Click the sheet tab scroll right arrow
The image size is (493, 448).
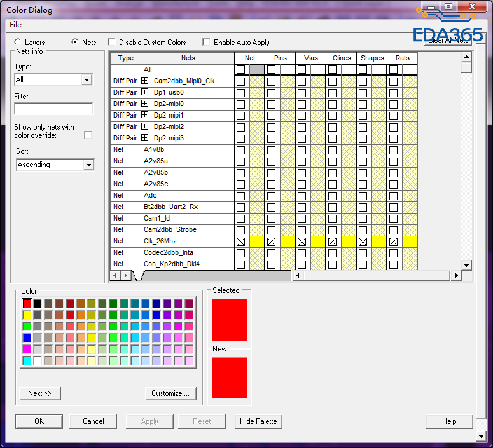pos(126,276)
